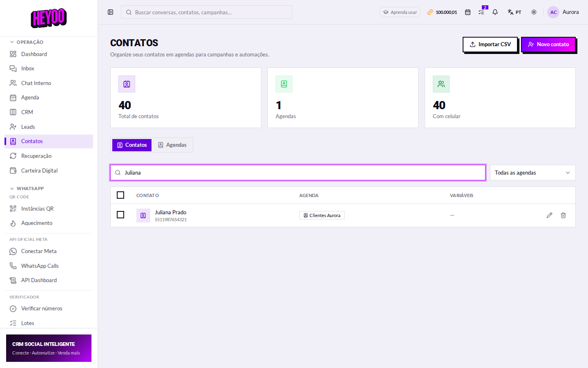
Task: Collapse the WHATSAPP section
Action: [27, 188]
